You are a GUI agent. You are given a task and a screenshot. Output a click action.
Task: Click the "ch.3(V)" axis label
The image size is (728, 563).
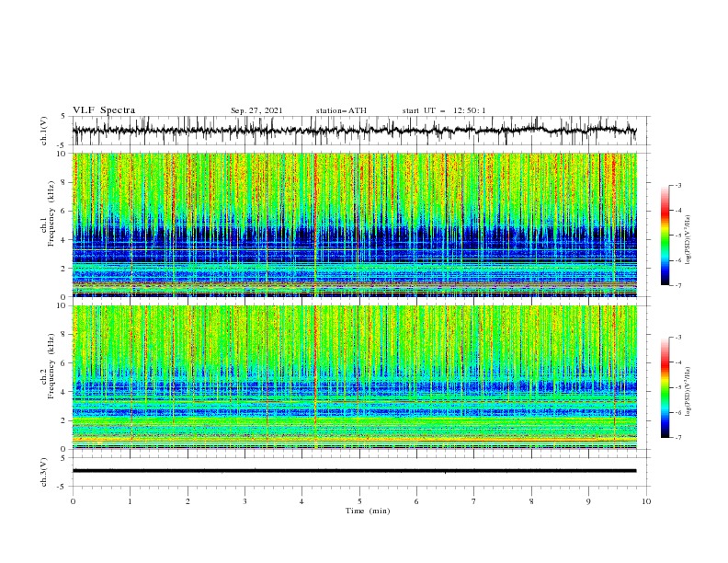coord(44,472)
